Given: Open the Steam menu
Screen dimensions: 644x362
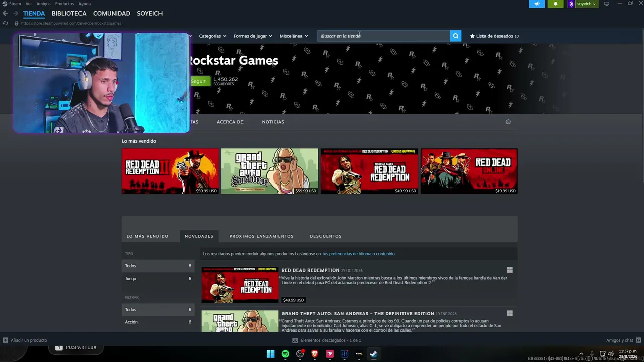Looking at the screenshot, I should pos(15,4).
